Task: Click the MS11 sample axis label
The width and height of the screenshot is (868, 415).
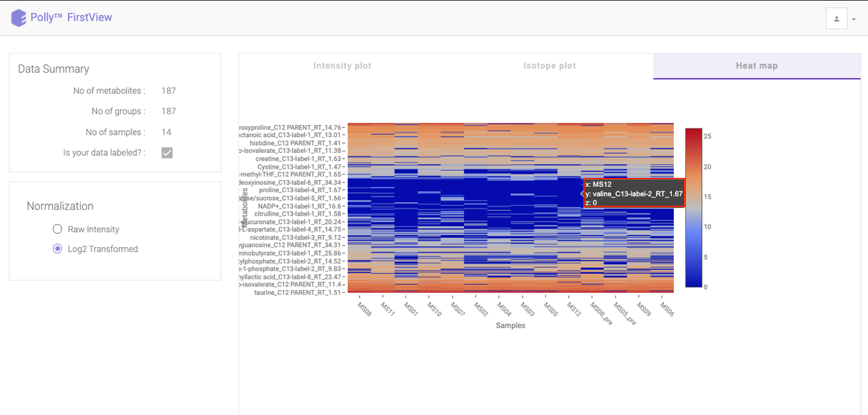Action: 388,308
